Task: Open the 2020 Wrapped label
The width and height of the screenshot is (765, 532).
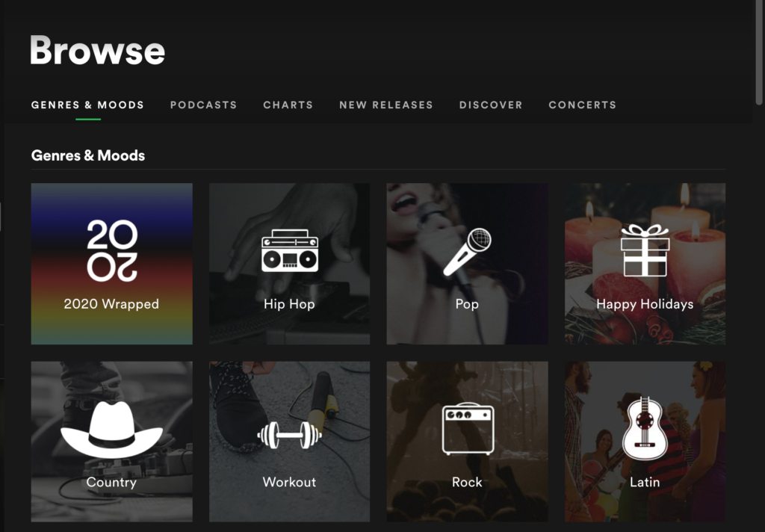Action: pyautogui.click(x=112, y=303)
